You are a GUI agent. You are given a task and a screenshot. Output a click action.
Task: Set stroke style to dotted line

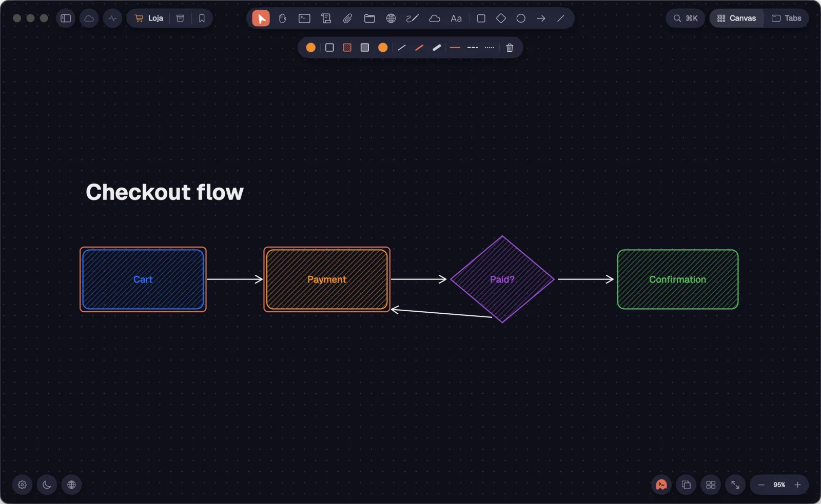pos(490,48)
